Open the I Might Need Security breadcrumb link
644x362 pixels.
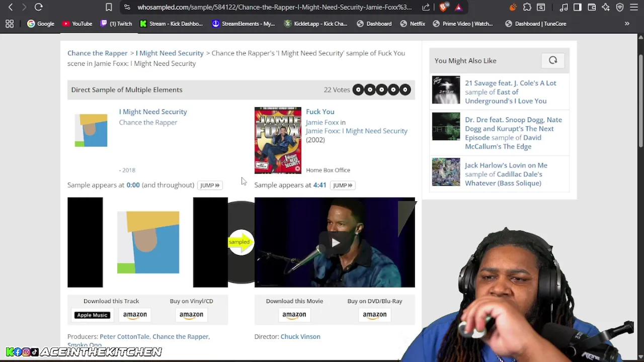170,53
